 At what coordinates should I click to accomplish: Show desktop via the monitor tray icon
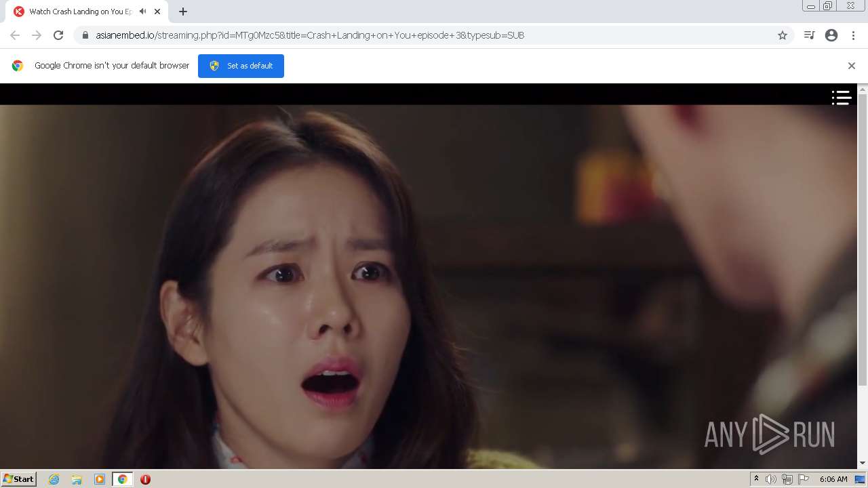pos(860,479)
